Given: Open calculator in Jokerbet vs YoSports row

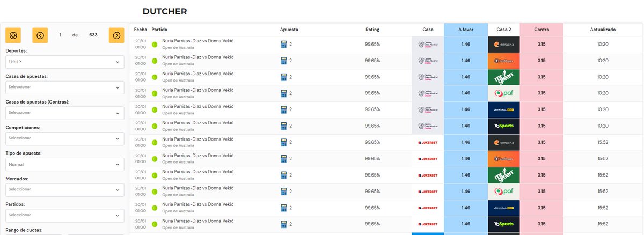Looking at the screenshot, I should click(x=283, y=224).
